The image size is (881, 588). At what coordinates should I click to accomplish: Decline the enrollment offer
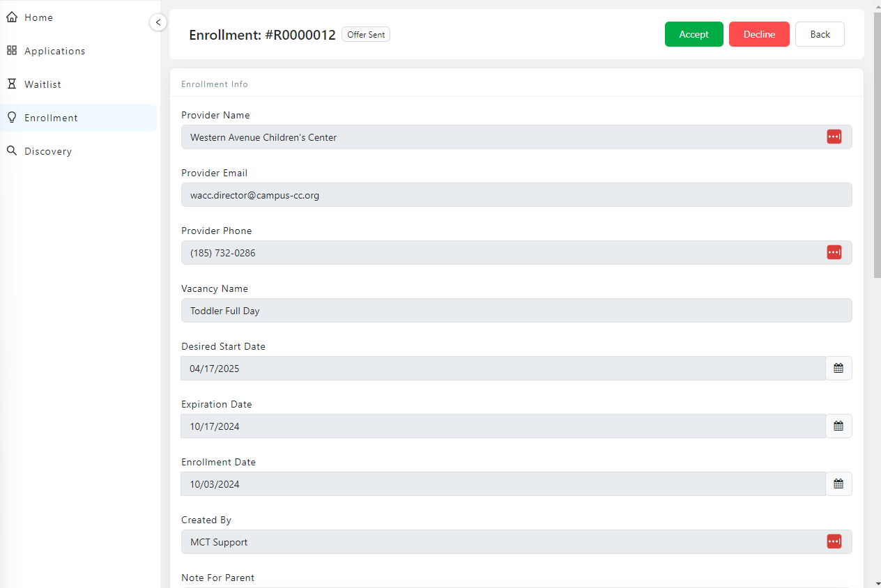pyautogui.click(x=759, y=34)
